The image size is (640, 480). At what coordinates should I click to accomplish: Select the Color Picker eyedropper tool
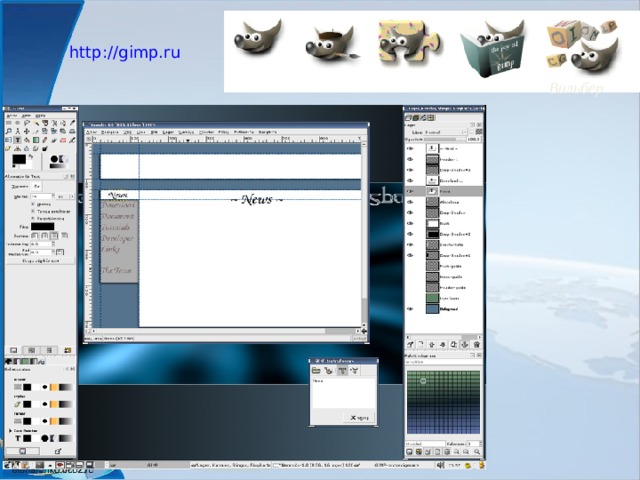click(x=72, y=123)
